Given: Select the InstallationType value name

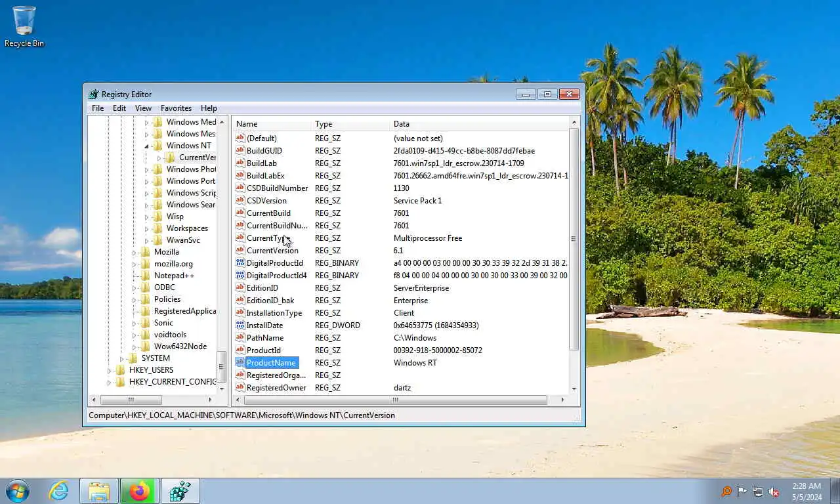Looking at the screenshot, I should coord(274,313).
